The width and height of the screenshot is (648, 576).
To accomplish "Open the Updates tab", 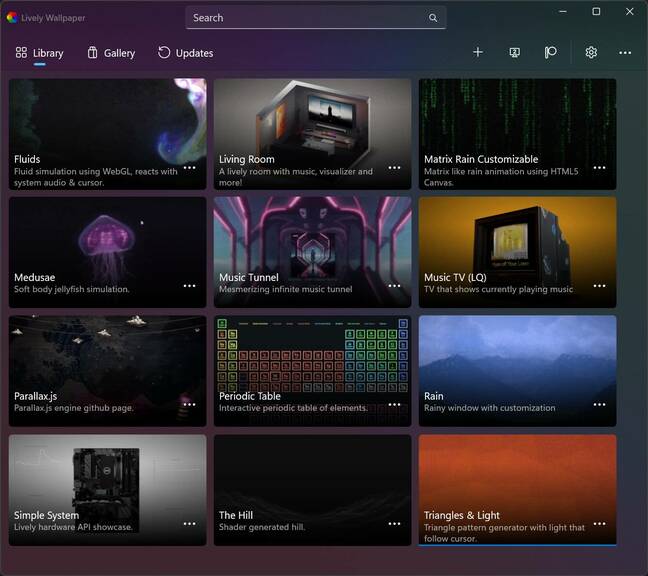I will click(x=185, y=53).
